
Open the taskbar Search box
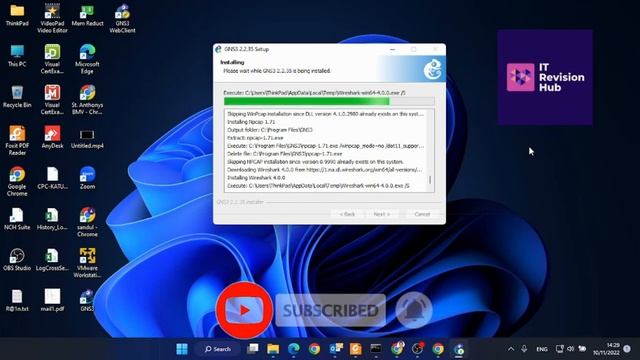(x=218, y=349)
